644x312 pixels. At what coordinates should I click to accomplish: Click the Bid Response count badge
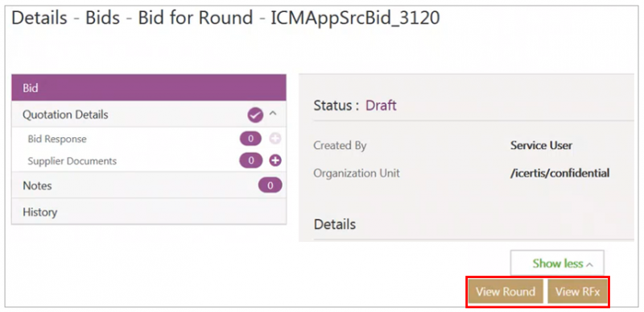tap(250, 139)
